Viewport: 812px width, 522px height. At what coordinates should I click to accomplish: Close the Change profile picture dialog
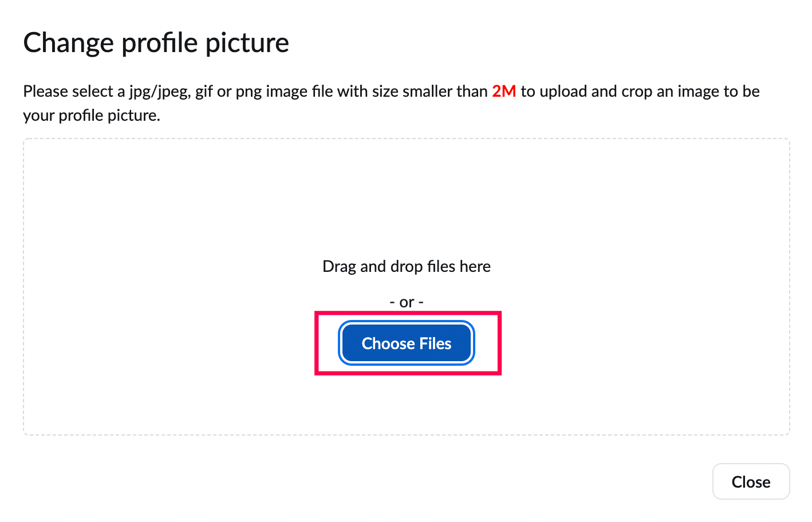[x=751, y=482]
